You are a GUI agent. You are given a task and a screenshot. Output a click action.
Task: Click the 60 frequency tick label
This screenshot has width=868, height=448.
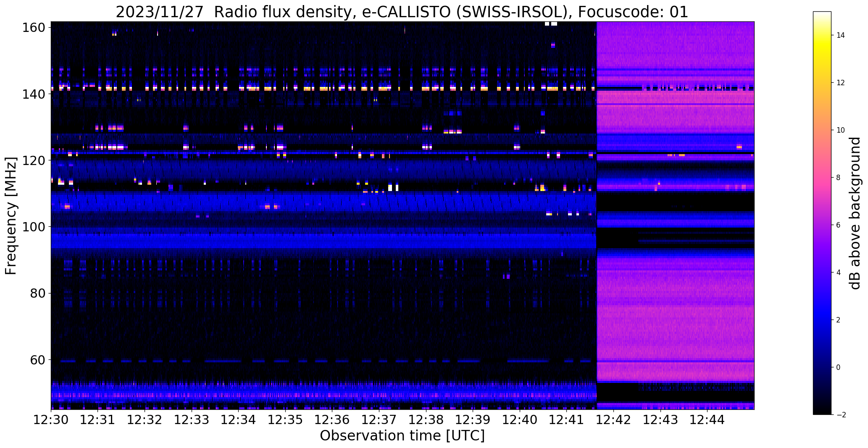coord(37,360)
